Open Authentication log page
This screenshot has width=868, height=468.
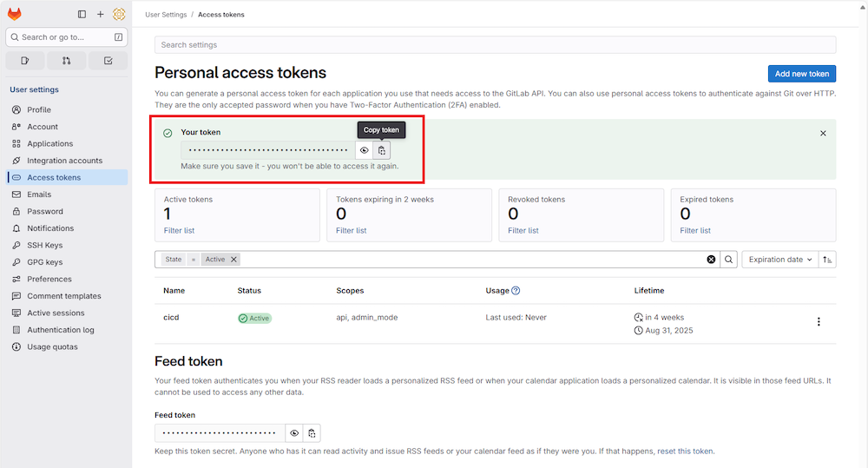68,330
